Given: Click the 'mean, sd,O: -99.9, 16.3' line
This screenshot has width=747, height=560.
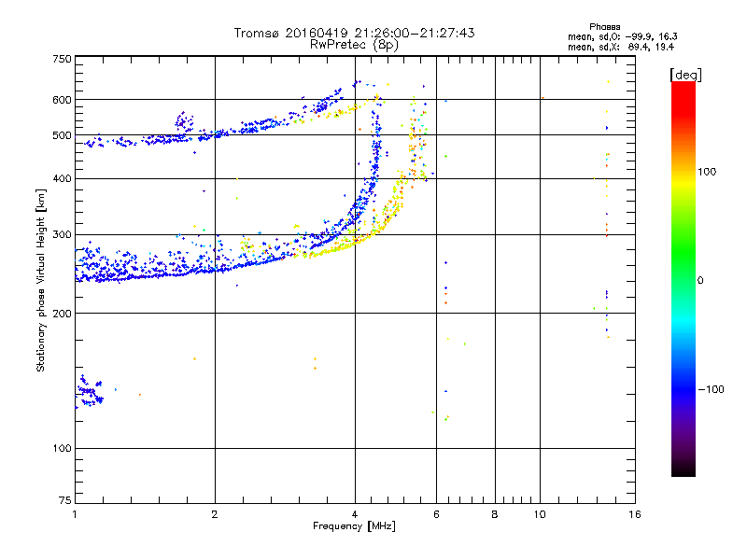Looking at the screenshot, I should coord(622,36).
